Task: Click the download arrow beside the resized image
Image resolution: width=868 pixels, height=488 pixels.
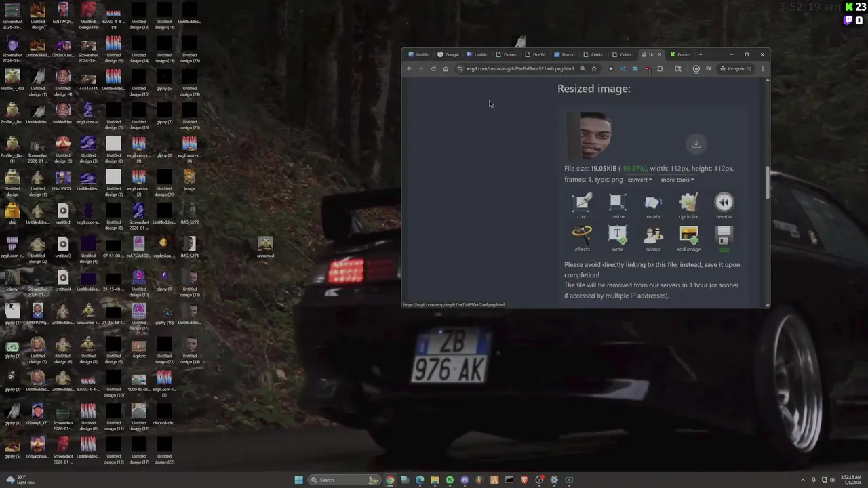Action: (x=696, y=144)
